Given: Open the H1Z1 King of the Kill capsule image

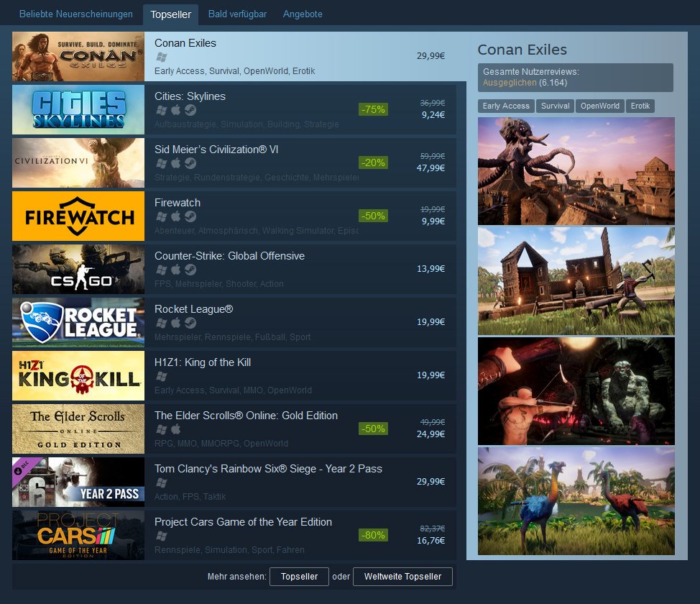Looking at the screenshot, I should point(78,375).
